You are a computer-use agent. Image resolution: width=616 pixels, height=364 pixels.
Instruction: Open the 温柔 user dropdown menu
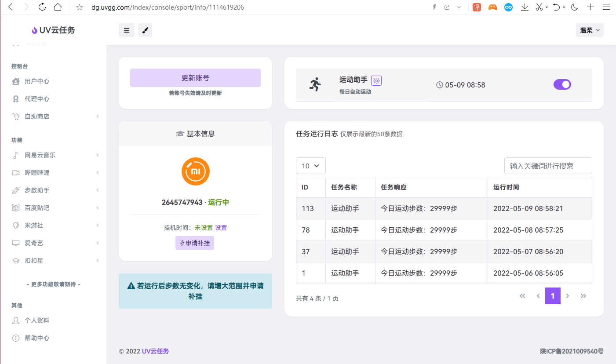click(x=590, y=30)
